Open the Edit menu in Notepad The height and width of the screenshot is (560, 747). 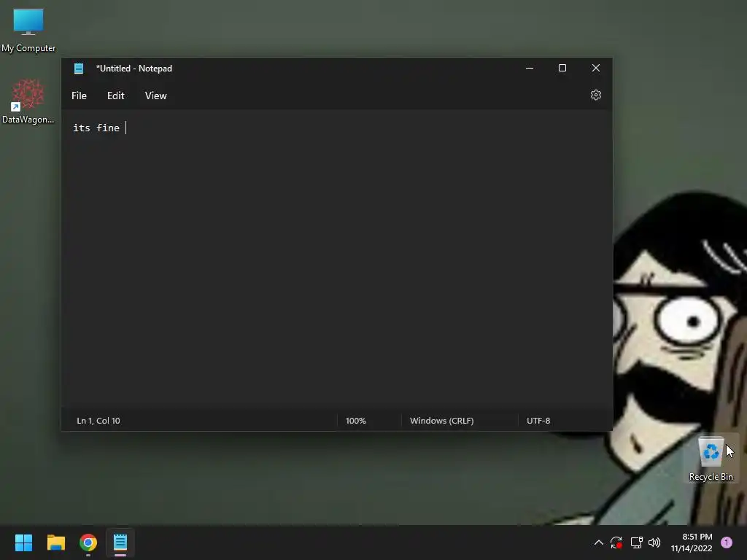[x=115, y=96]
